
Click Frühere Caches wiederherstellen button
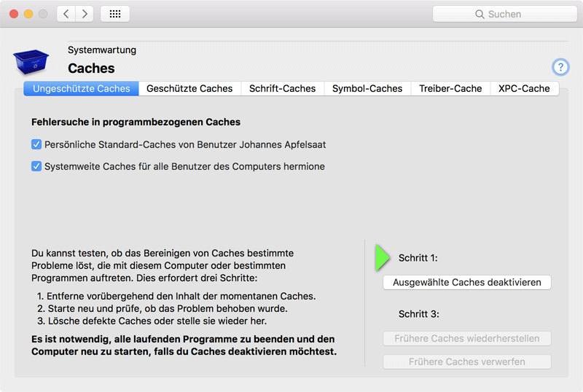tap(467, 338)
